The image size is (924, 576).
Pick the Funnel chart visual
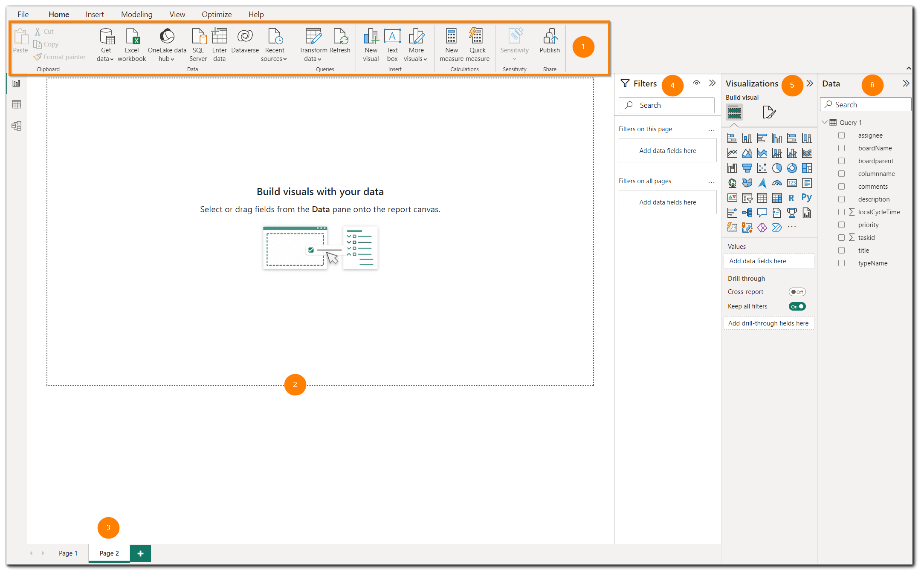tap(747, 168)
